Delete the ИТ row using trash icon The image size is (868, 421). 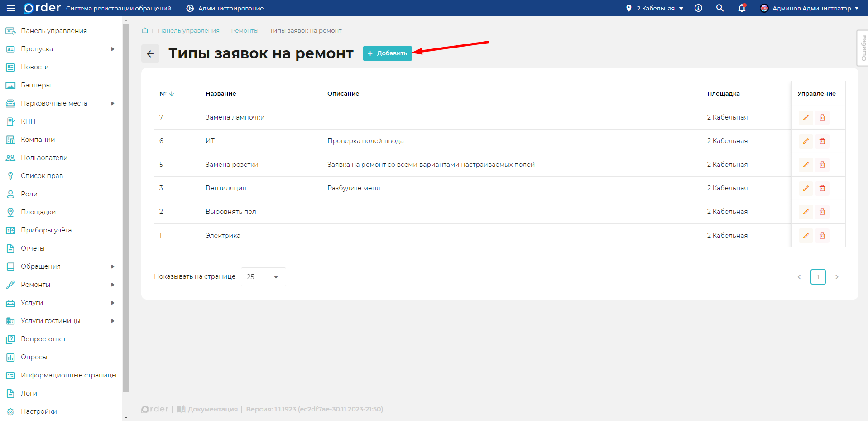click(822, 141)
